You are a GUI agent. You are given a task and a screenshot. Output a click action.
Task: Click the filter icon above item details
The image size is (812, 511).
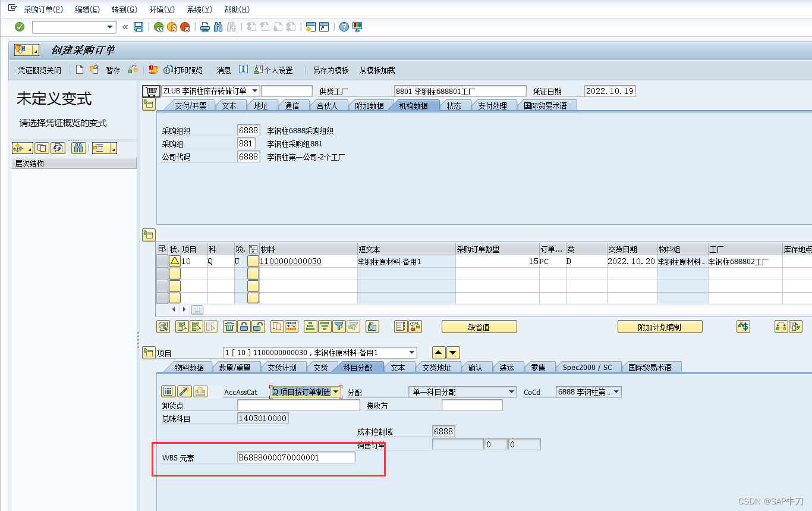339,326
